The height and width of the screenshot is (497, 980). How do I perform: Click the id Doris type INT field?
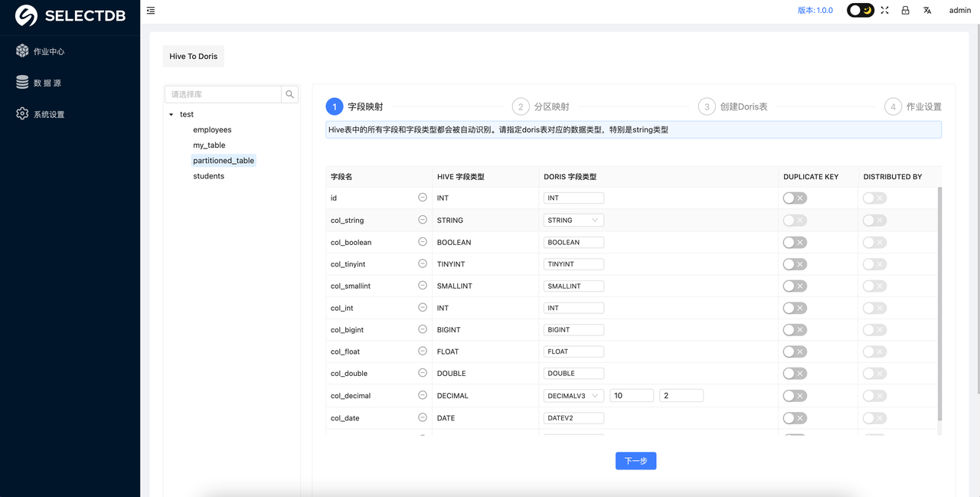[573, 198]
